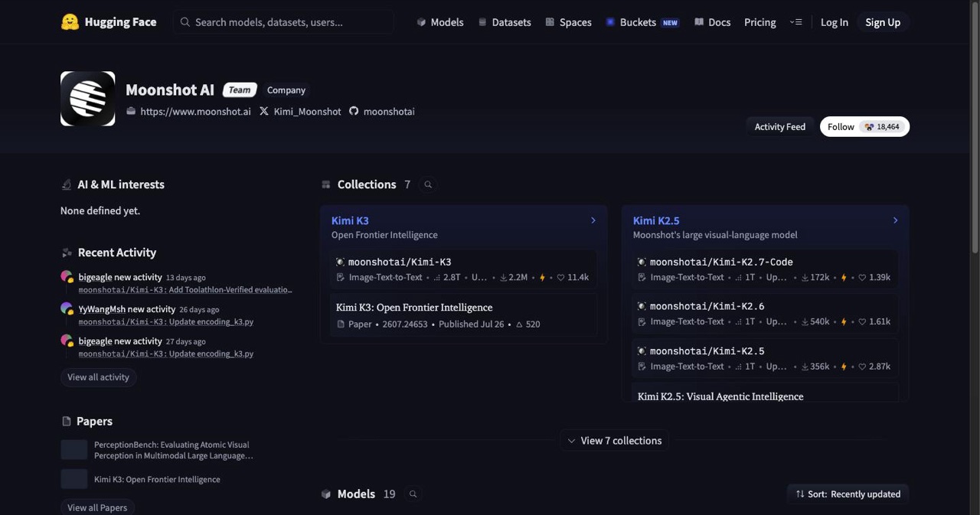Screen dimensions: 980x515
Task: Open the moonshotai/Kimi-K2.7-Code model card
Action: point(765,269)
